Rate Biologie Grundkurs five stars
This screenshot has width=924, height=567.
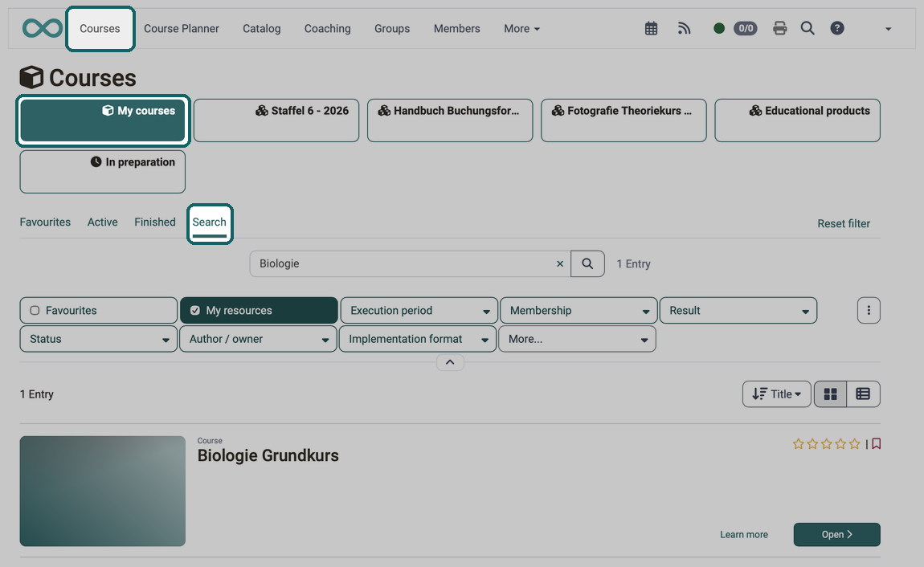point(855,444)
